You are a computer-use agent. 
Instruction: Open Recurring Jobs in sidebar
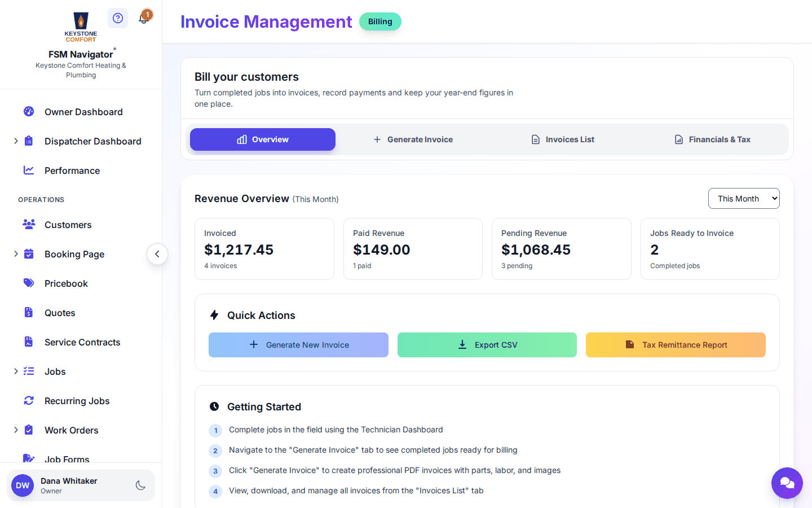tap(77, 401)
